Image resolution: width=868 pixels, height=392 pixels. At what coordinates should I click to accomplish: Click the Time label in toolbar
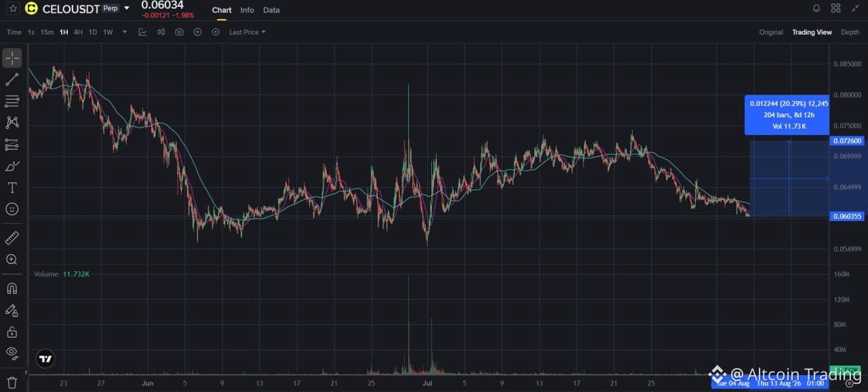(14, 32)
